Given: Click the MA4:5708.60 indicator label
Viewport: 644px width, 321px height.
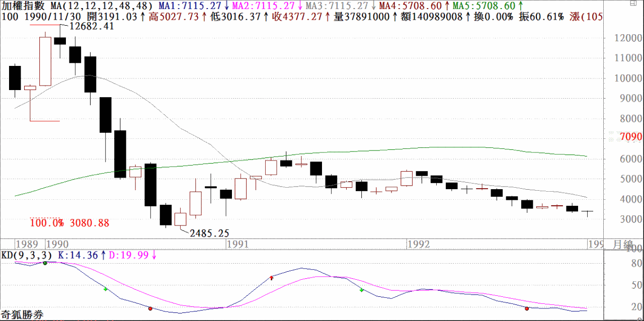Looking at the screenshot, I should tap(410, 6).
